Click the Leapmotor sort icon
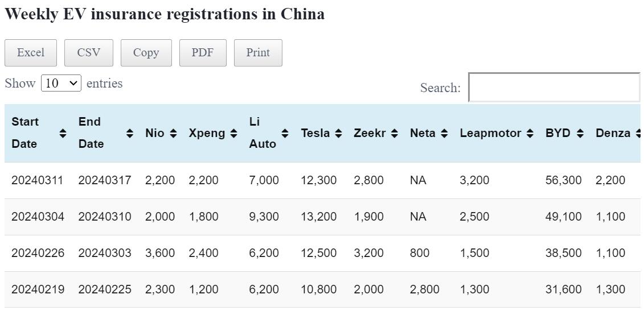This screenshot has width=644, height=311. (530, 133)
